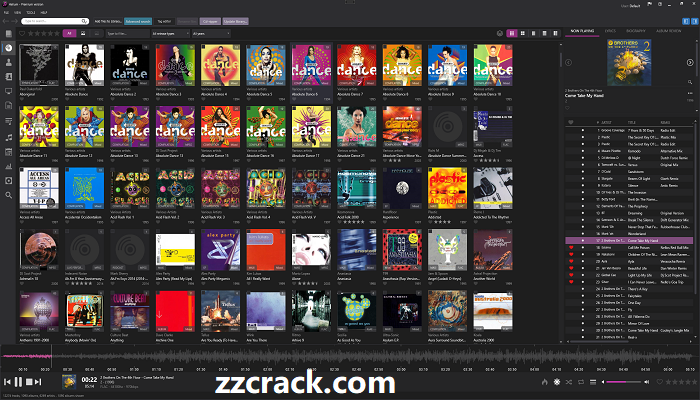Image resolution: width=700 pixels, height=400 pixels.
Task: Click the magnifier inside the search box
Action: pos(84,21)
